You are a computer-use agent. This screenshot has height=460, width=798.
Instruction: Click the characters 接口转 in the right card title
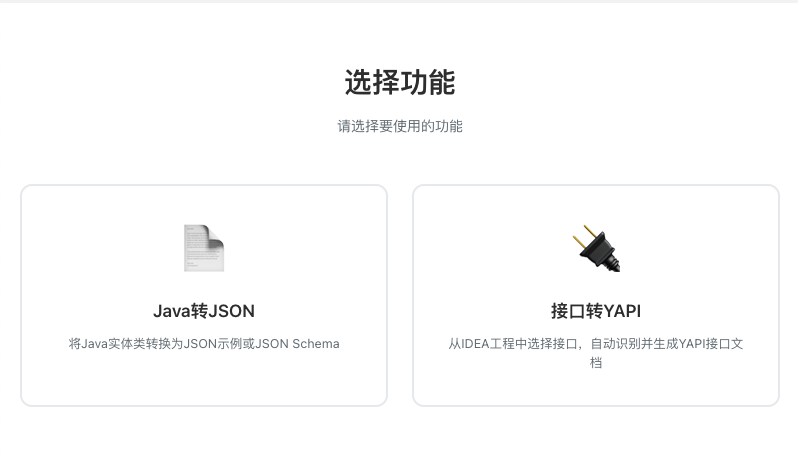pos(577,311)
